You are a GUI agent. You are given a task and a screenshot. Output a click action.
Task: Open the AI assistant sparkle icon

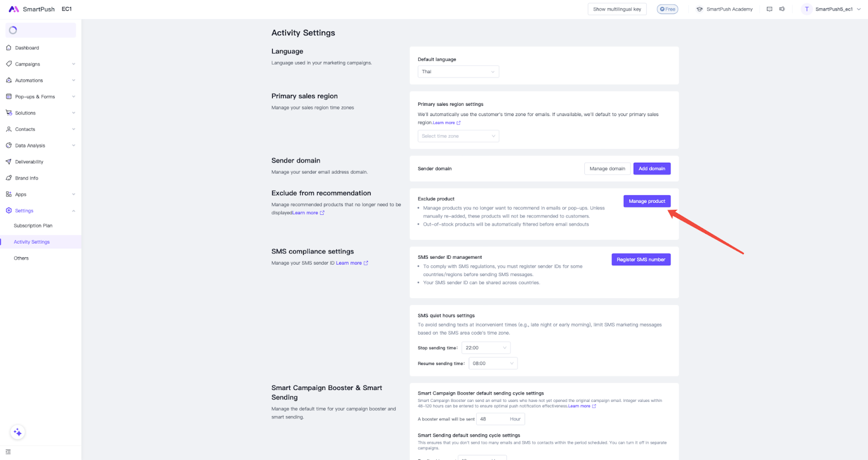(18, 432)
